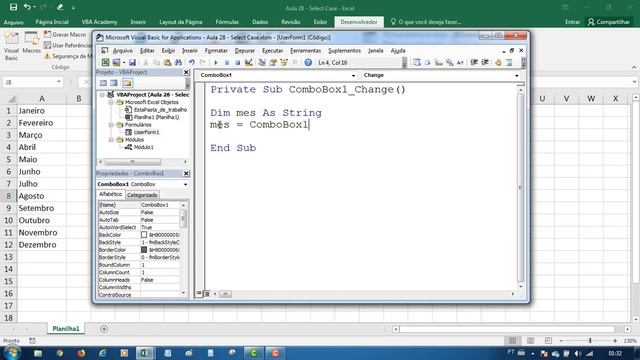Open the Excel Name Box dropdown arrow
The image size is (640, 360).
[x=59, y=82]
